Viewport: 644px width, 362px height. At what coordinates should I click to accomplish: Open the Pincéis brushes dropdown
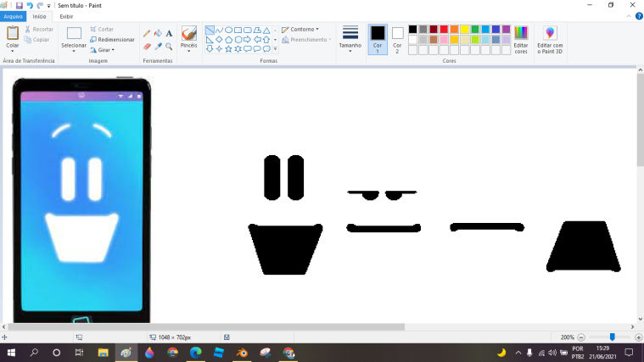click(188, 51)
